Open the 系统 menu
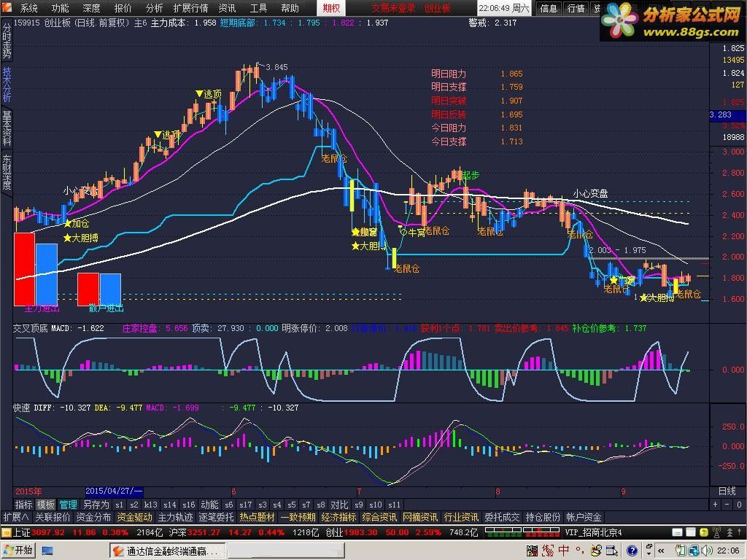Screen dimensions: 747x560 28,8
